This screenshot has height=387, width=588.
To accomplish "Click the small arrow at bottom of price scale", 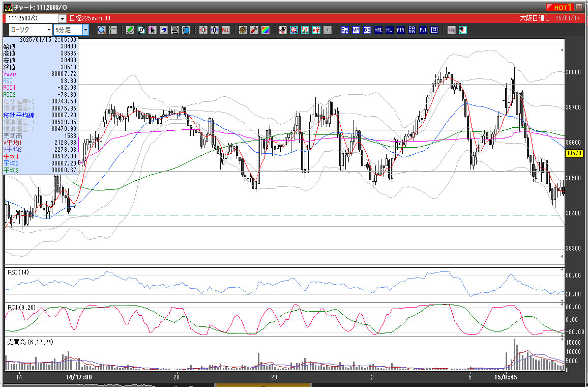I will [562, 256].
